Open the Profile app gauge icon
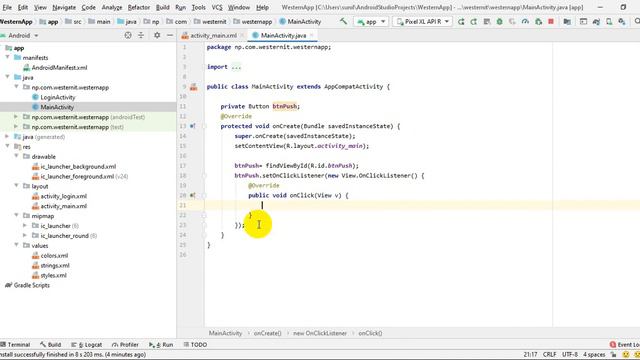 525,22
